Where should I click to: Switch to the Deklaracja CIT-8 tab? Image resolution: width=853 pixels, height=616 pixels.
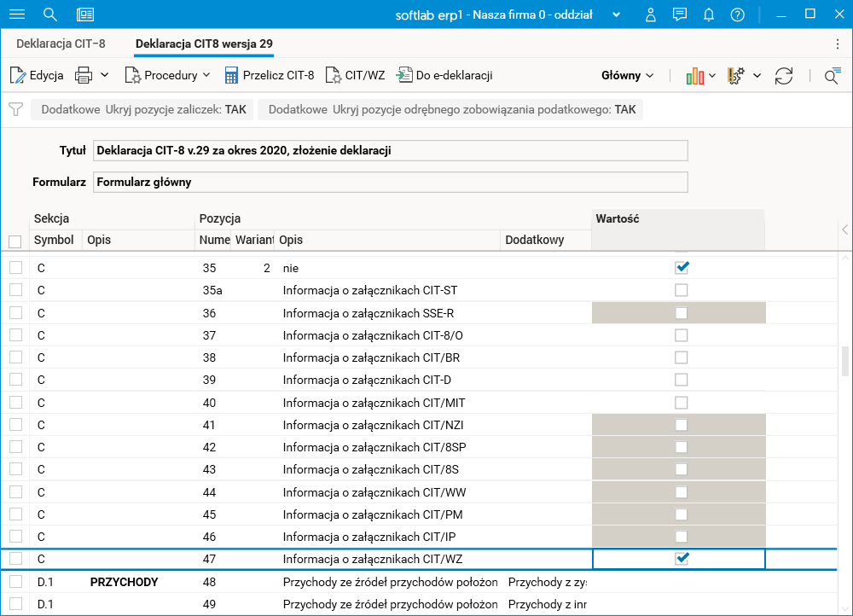(x=60, y=44)
